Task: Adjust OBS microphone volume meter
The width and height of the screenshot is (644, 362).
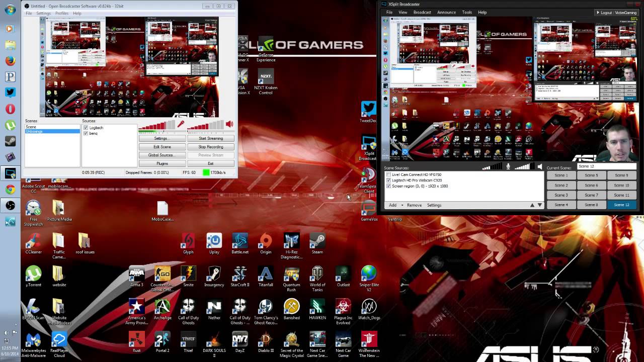Action: [x=157, y=126]
